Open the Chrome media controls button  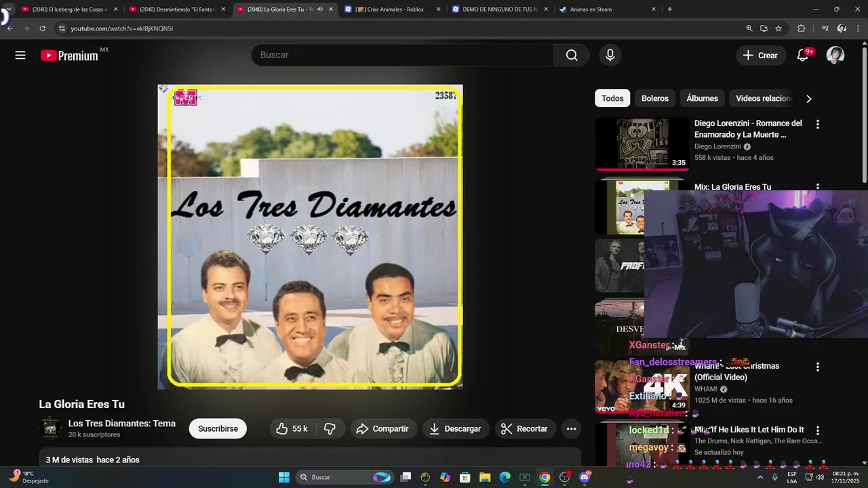point(825,28)
